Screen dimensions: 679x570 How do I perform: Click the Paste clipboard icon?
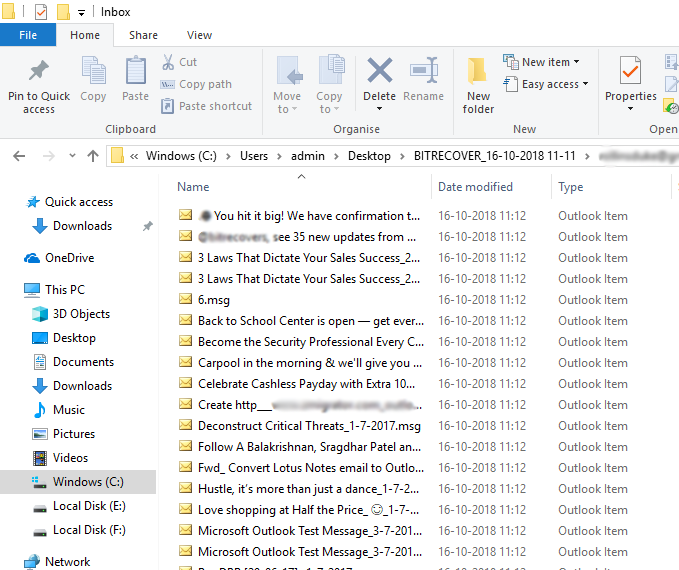pos(136,70)
